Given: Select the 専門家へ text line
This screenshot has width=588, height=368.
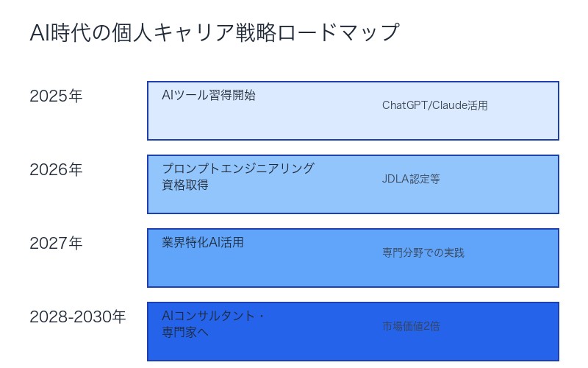Looking at the screenshot, I should click(x=185, y=332).
